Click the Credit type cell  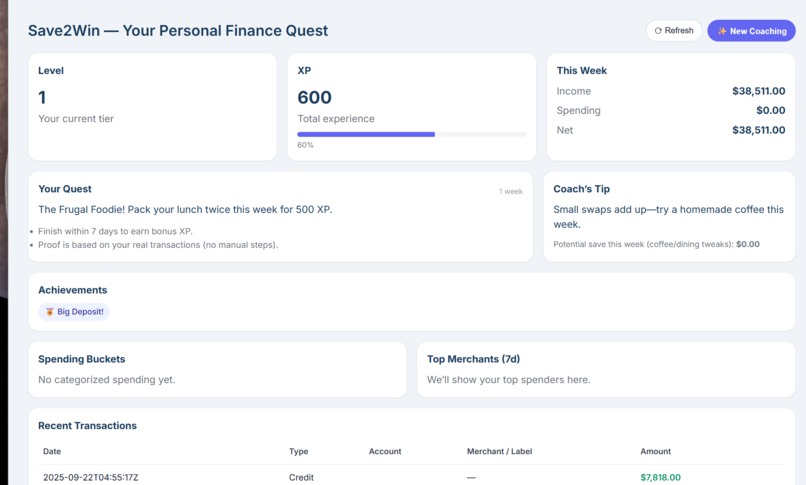[x=301, y=477]
